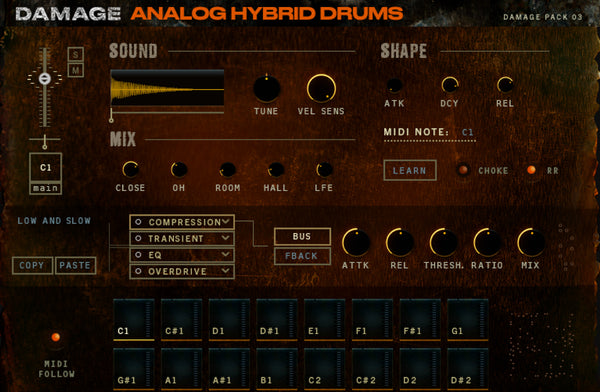This screenshot has width=600, height=392.
Task: Select the BUS compressor mode
Action: click(x=302, y=237)
